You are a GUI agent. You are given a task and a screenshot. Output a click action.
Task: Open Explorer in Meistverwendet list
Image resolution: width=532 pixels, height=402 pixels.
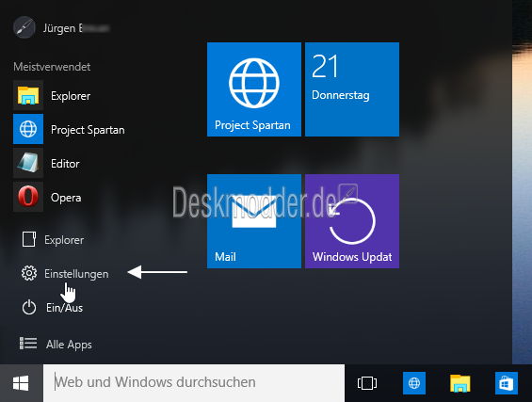click(x=71, y=96)
